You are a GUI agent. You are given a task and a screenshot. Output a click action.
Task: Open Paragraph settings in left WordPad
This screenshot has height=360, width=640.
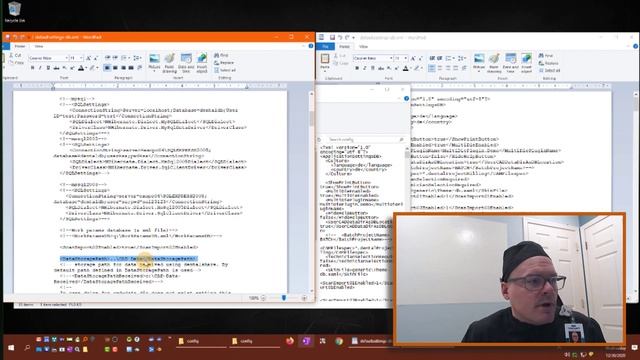point(139,68)
